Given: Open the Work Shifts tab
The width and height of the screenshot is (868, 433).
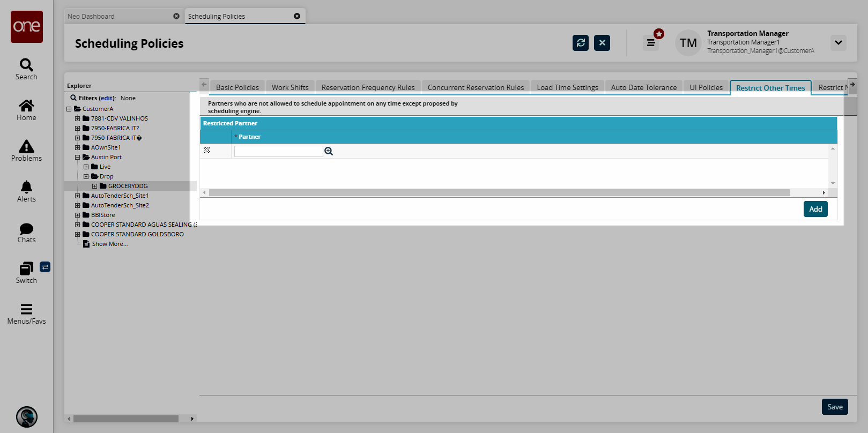Looking at the screenshot, I should coord(290,87).
